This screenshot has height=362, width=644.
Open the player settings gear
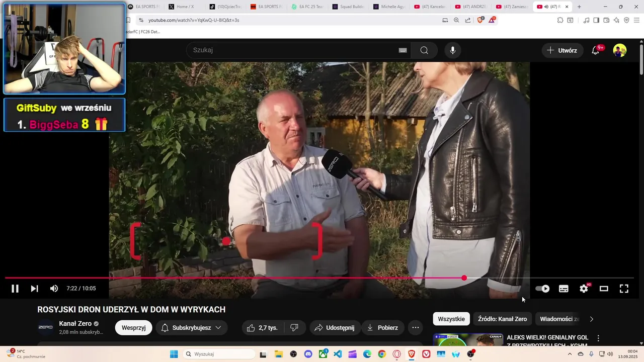584,289
